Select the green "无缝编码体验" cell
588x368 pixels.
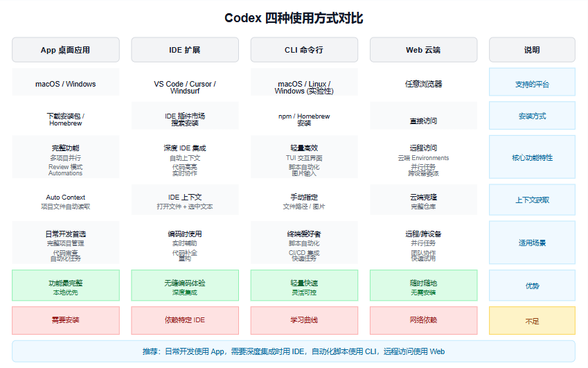[185, 286]
